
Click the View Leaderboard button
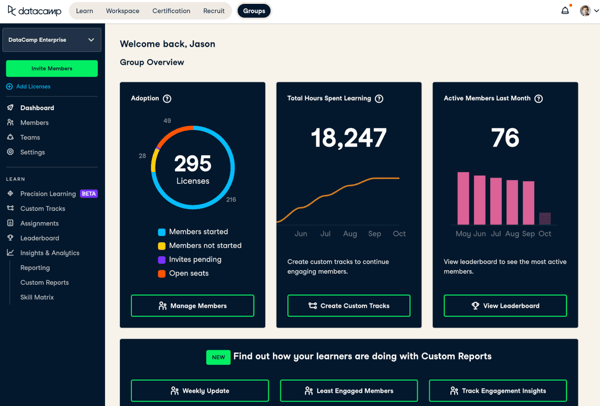point(505,306)
